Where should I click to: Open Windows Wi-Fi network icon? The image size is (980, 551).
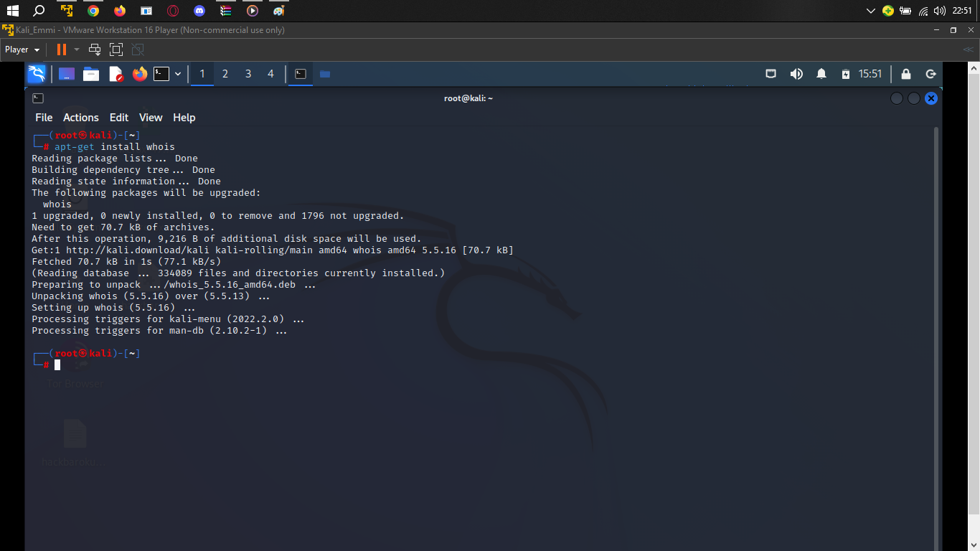[x=923, y=11]
